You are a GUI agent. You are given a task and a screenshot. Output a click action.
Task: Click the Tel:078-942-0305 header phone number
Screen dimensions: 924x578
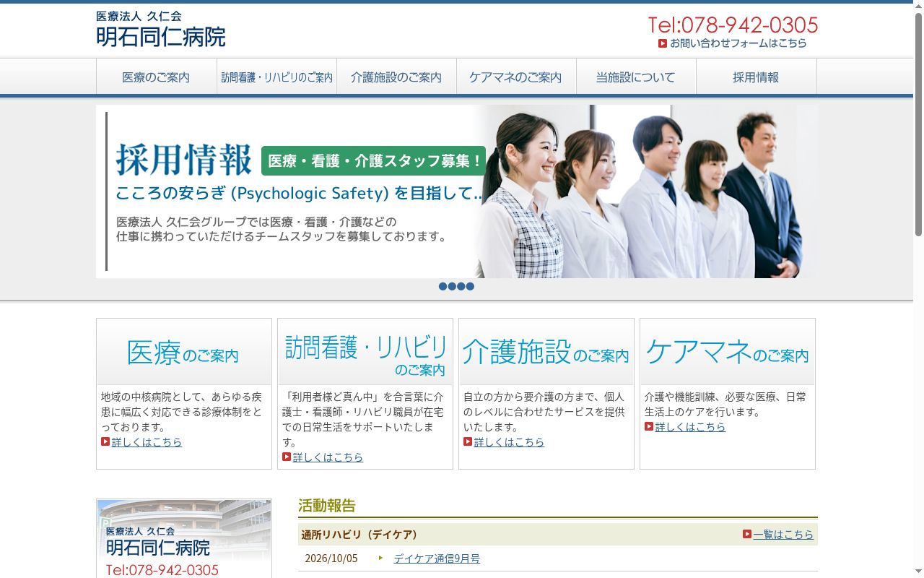(733, 25)
